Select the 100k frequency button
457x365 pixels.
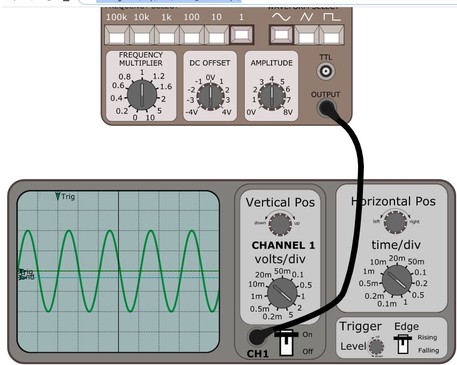click(x=117, y=35)
